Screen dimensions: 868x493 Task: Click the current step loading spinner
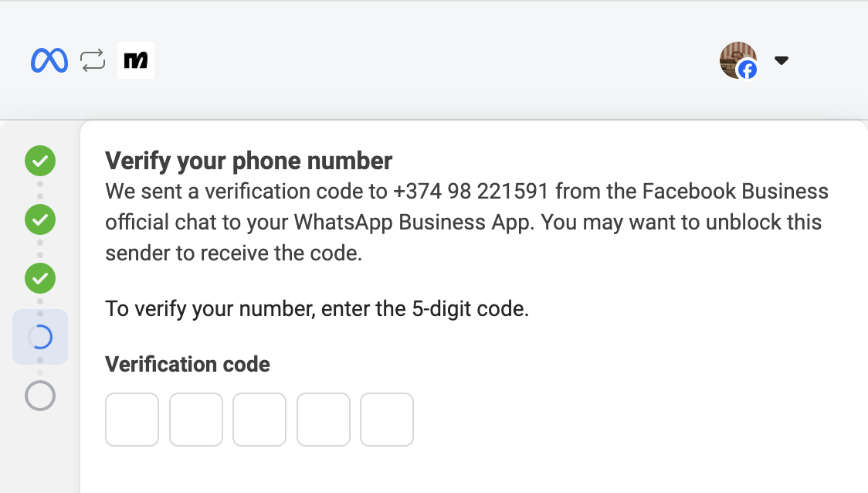(40, 337)
